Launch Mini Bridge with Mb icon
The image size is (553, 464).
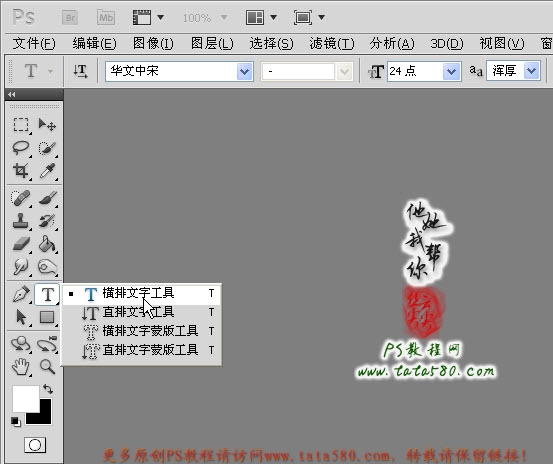pyautogui.click(x=106, y=17)
